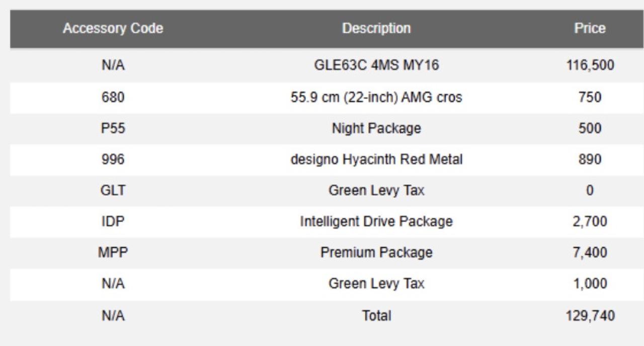Select accessory code 680
The image size is (644, 346).
coord(113,97)
